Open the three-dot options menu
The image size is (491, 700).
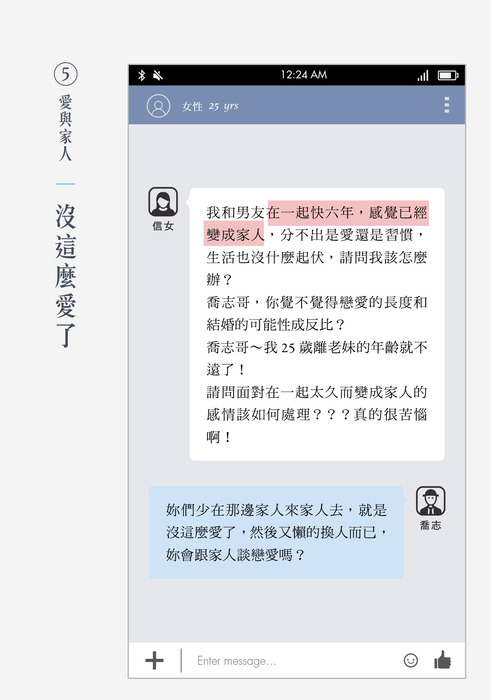click(446, 105)
